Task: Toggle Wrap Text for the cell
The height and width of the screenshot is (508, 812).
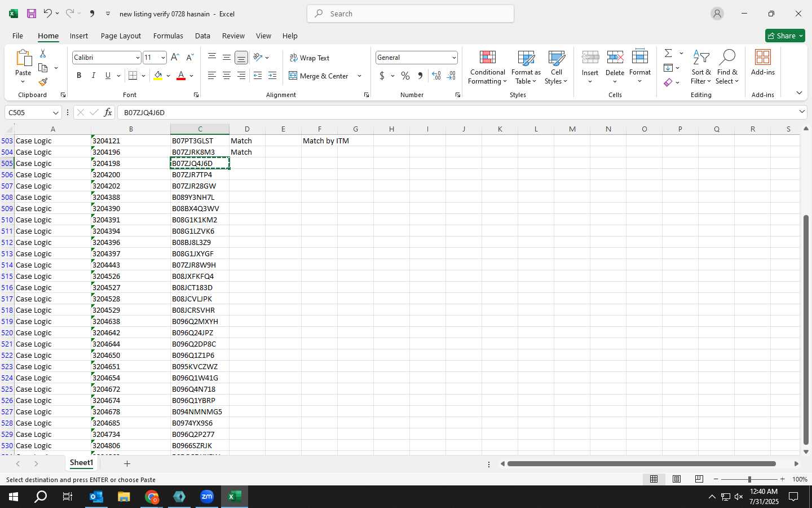Action: [310, 58]
